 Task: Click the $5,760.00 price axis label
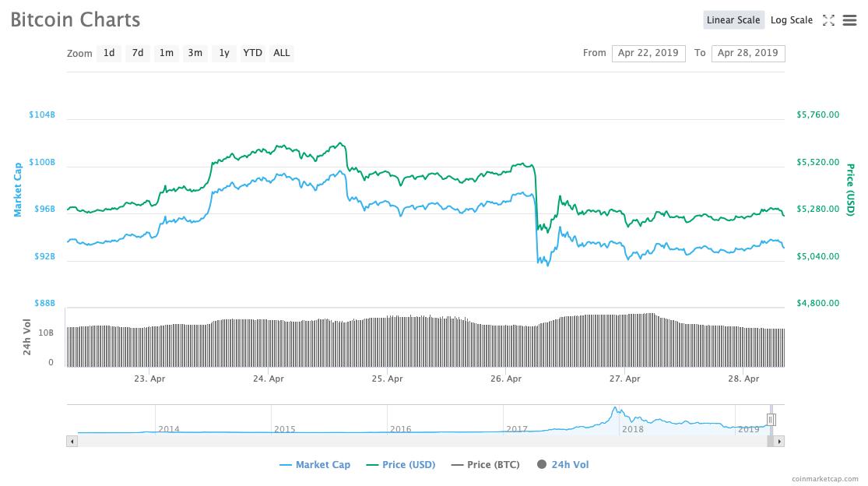(x=817, y=114)
